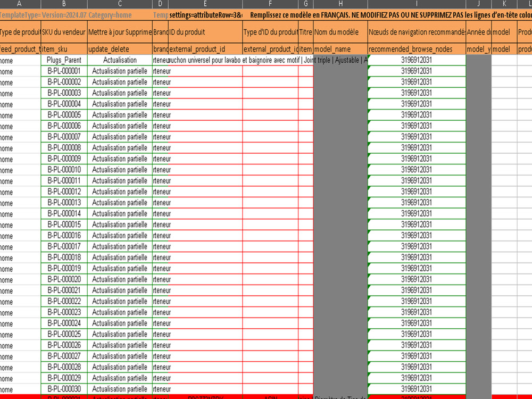The image size is (532, 399).
Task: Click the 'Mettre à jour Supprimer' header cell
Action: pos(120,32)
